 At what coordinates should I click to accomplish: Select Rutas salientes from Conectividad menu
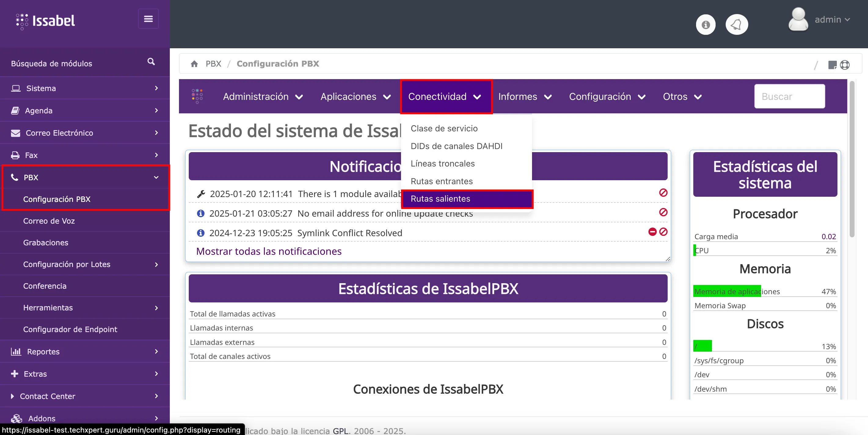point(440,199)
